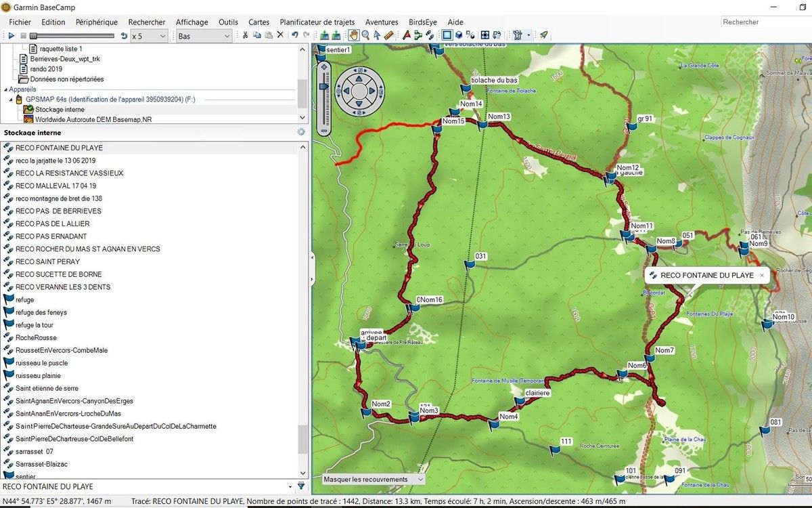Open the Périphérique menu

coord(96,22)
